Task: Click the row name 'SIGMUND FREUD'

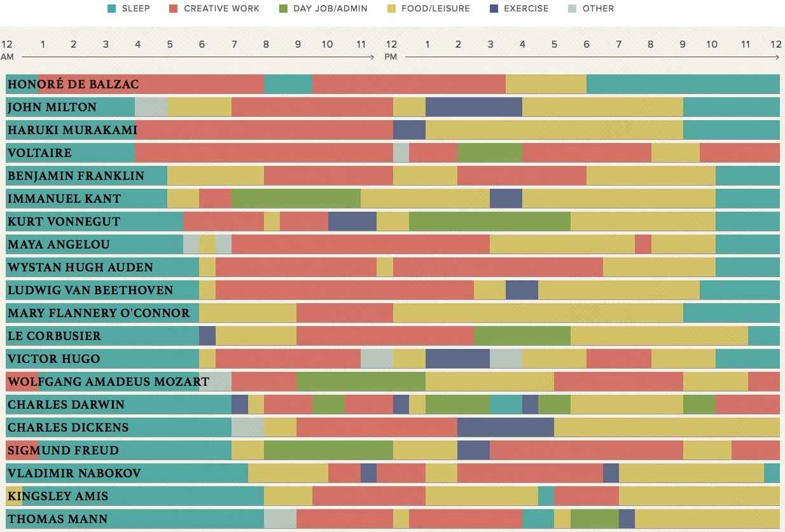Action: (x=63, y=450)
